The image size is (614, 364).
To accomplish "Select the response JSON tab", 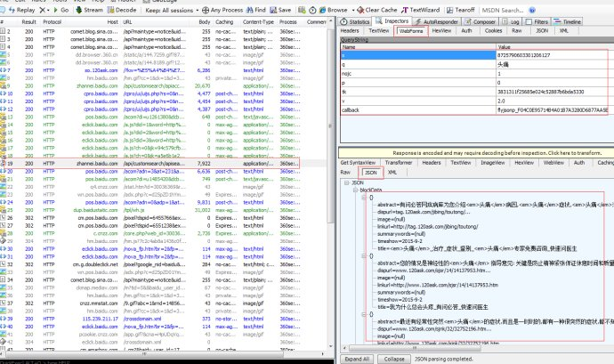I will pos(370,173).
